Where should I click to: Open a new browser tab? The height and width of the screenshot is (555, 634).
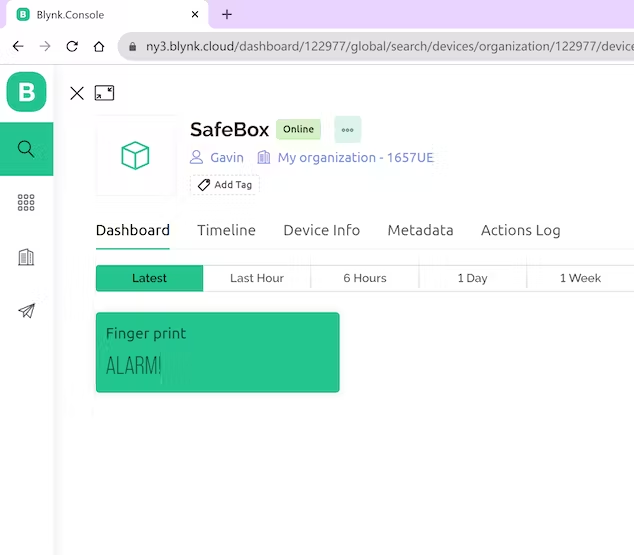coord(227,15)
